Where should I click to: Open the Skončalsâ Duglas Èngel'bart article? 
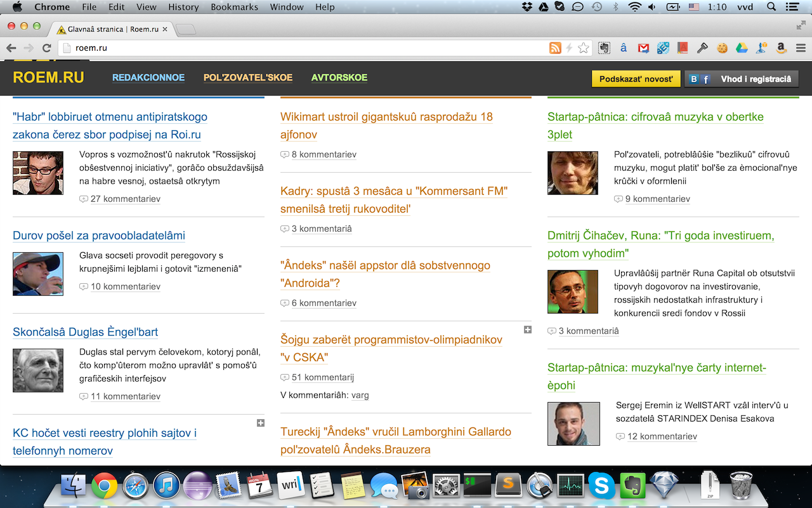[86, 332]
